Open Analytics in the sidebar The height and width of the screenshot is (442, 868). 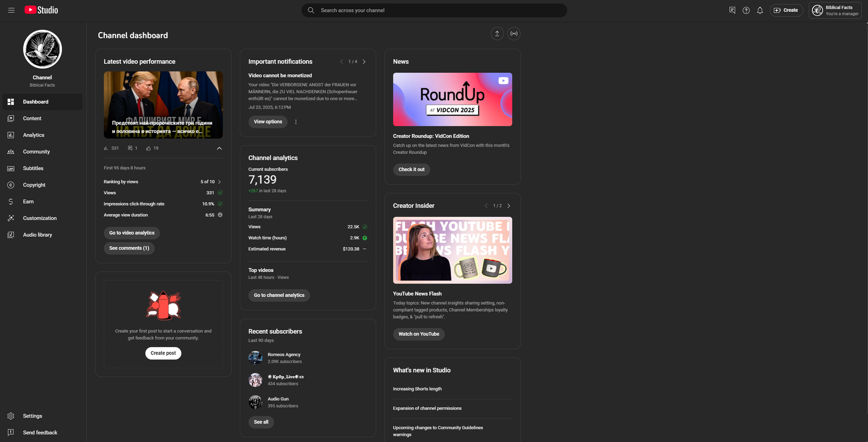click(x=42, y=135)
